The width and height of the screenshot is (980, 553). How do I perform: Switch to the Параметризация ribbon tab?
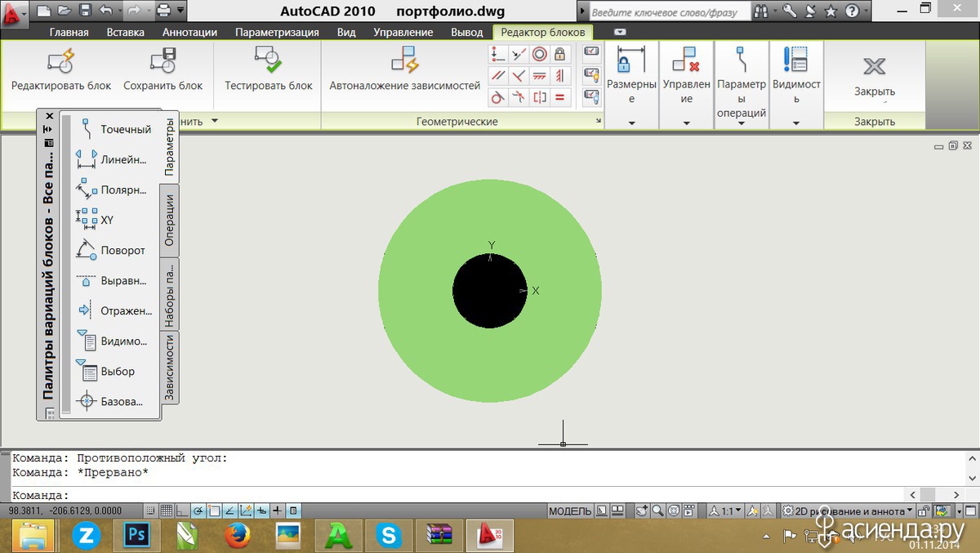point(277,32)
